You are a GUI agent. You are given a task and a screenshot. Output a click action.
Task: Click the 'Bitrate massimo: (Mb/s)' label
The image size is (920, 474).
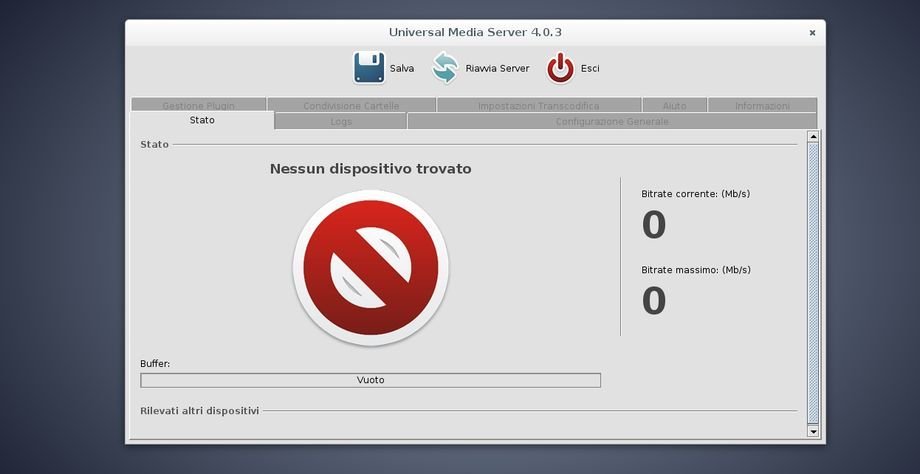coord(696,270)
